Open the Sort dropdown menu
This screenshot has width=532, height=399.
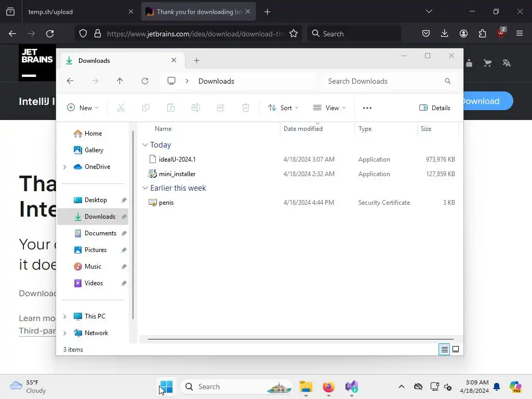(283, 108)
